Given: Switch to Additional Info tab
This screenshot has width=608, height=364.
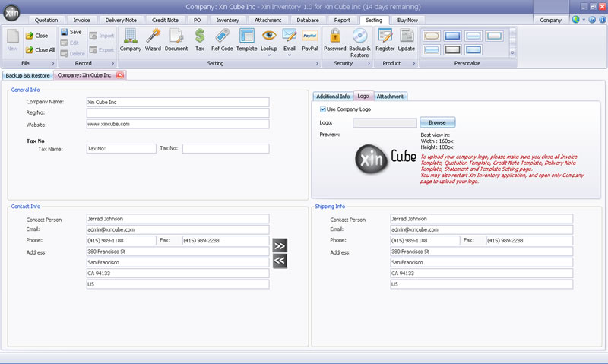Looking at the screenshot, I should pos(333,97).
